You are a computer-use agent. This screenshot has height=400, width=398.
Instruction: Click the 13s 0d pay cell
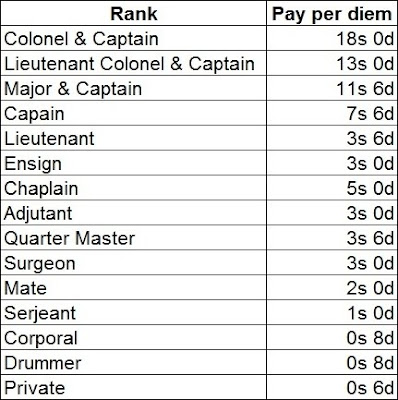tap(332, 63)
